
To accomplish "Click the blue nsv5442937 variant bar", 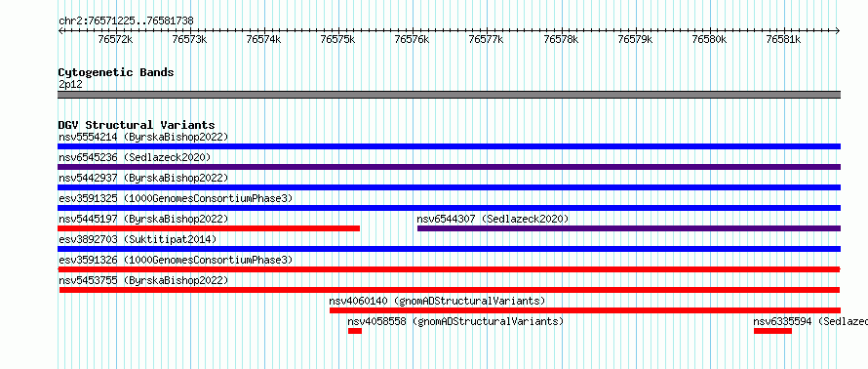I will coord(449,187).
